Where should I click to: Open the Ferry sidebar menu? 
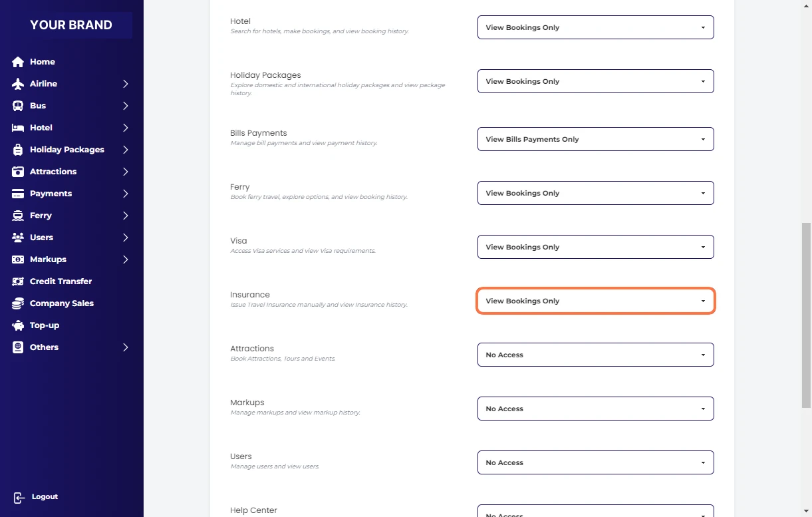pyautogui.click(x=41, y=216)
